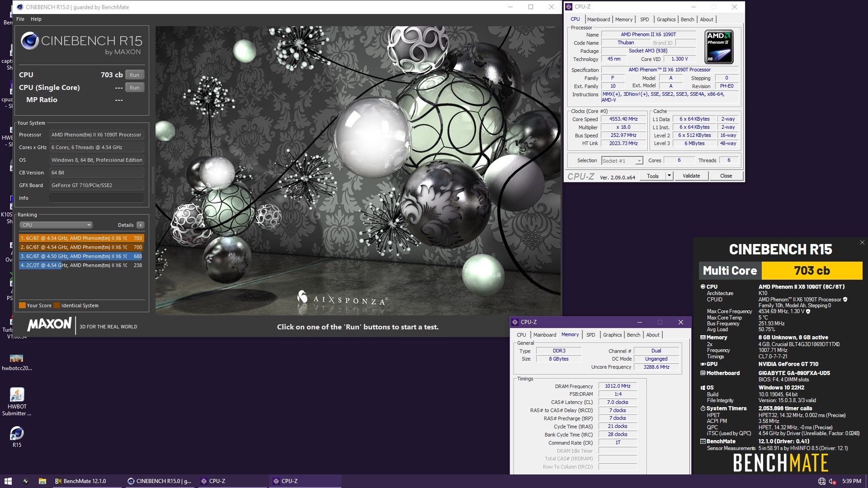Open the clock showing 5:39 PM

[x=851, y=481]
